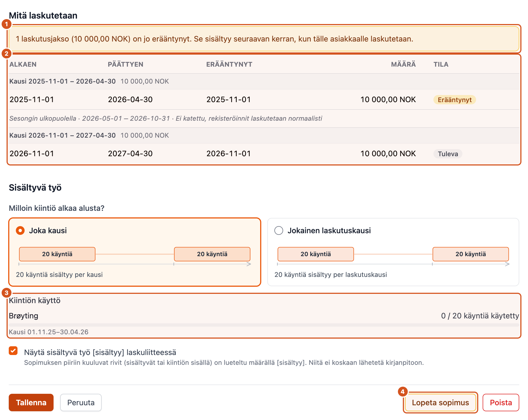
Task: Select the Jokainen laskutuskausi radio option
Action: (x=279, y=230)
